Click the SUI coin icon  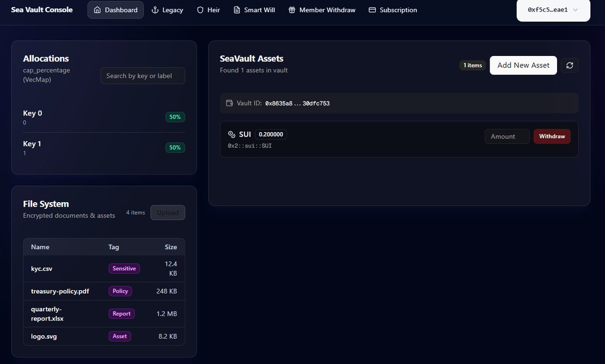tap(232, 134)
